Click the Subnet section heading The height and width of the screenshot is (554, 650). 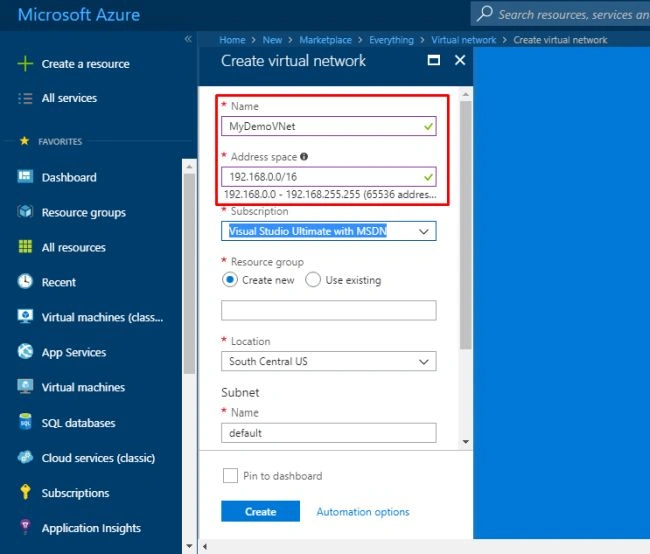pyautogui.click(x=240, y=392)
